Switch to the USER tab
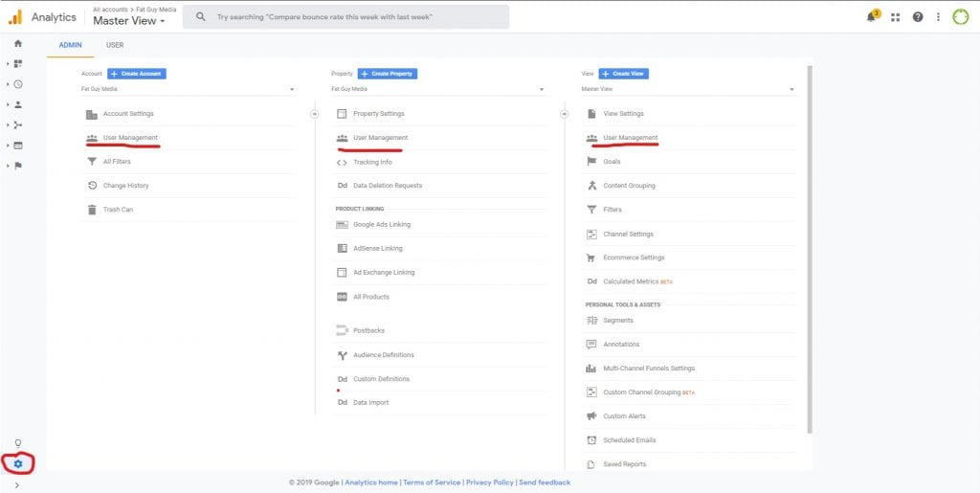980x493 pixels. click(115, 45)
